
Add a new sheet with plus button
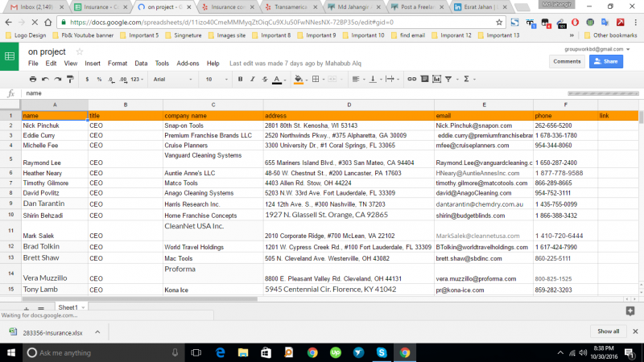pos(27,308)
